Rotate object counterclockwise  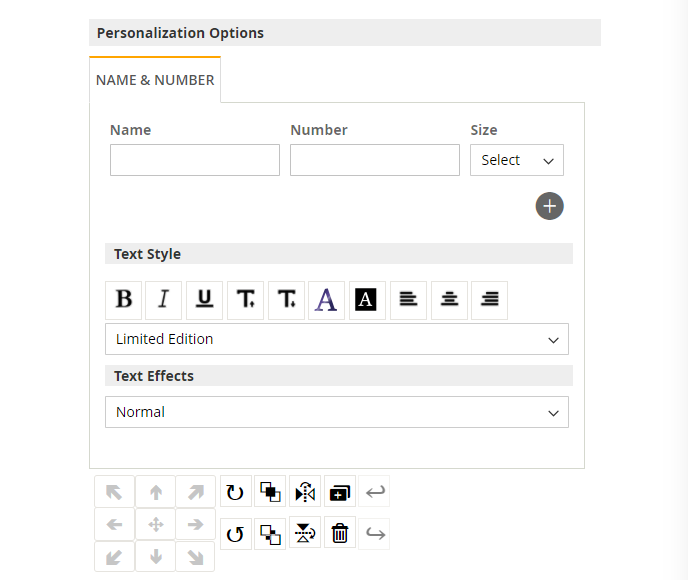click(x=235, y=534)
